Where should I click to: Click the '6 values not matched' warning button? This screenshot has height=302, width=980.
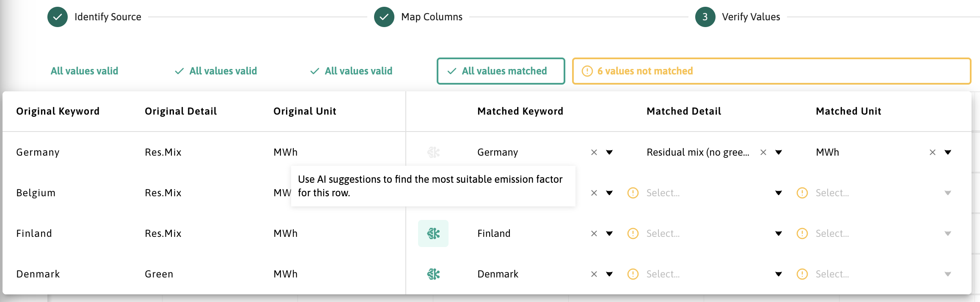click(771, 71)
